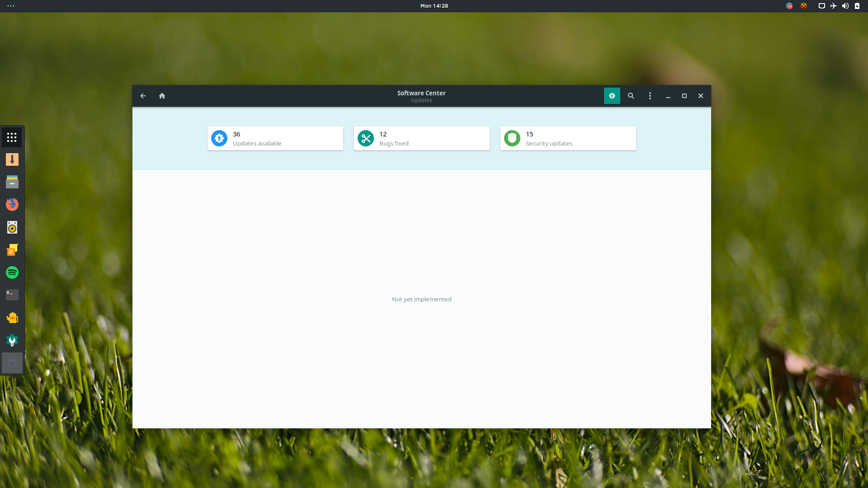
Task: Open the file manager from the dock
Action: [12, 182]
